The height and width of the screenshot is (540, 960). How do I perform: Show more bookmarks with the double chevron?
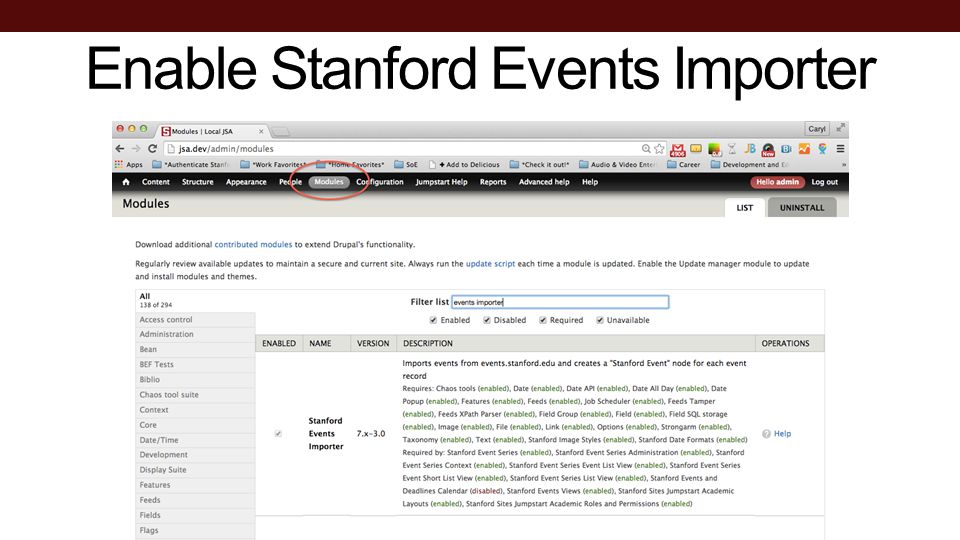pyautogui.click(x=844, y=165)
